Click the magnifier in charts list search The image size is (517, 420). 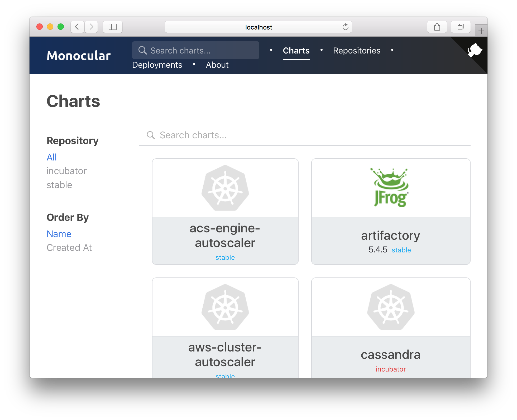(151, 135)
